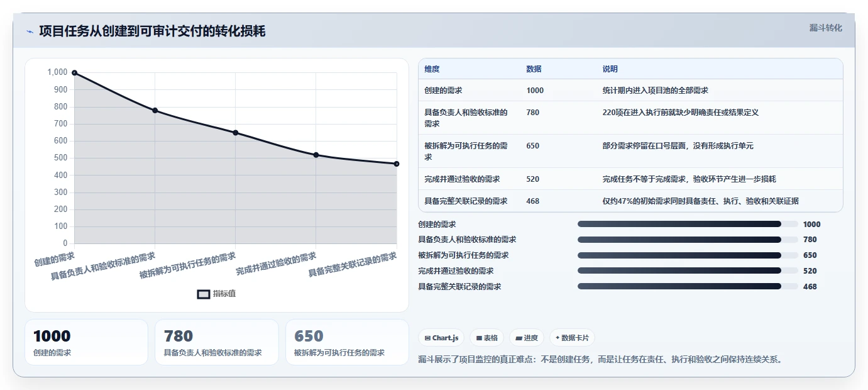Viewport: 868px width, 390px height.
Task: Click table data cell 780
Action: 558,118
